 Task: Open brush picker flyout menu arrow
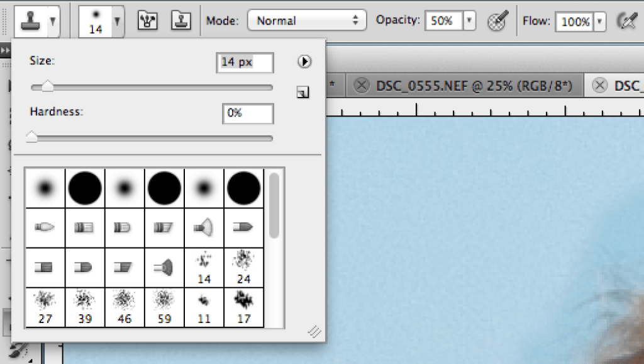click(304, 61)
